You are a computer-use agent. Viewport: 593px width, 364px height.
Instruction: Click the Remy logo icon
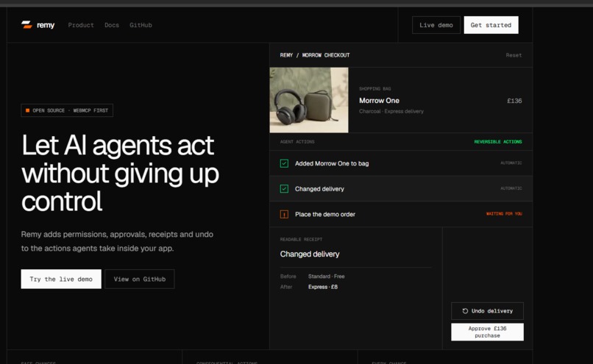pyautogui.click(x=26, y=25)
